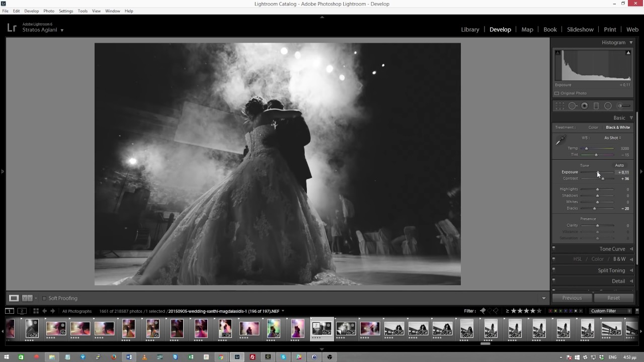Viewport: 644px width, 362px height.
Task: Open Word from the Windows taskbar
Action: 129,357
